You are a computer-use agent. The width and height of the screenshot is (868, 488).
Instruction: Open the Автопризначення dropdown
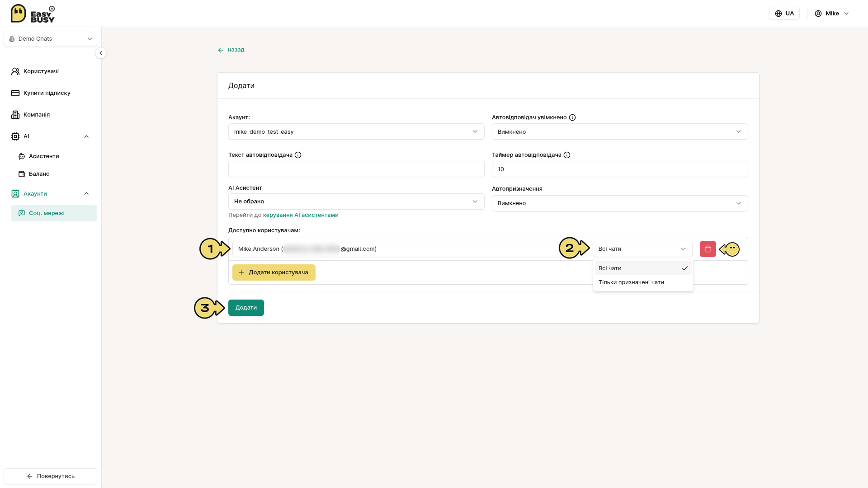point(620,203)
